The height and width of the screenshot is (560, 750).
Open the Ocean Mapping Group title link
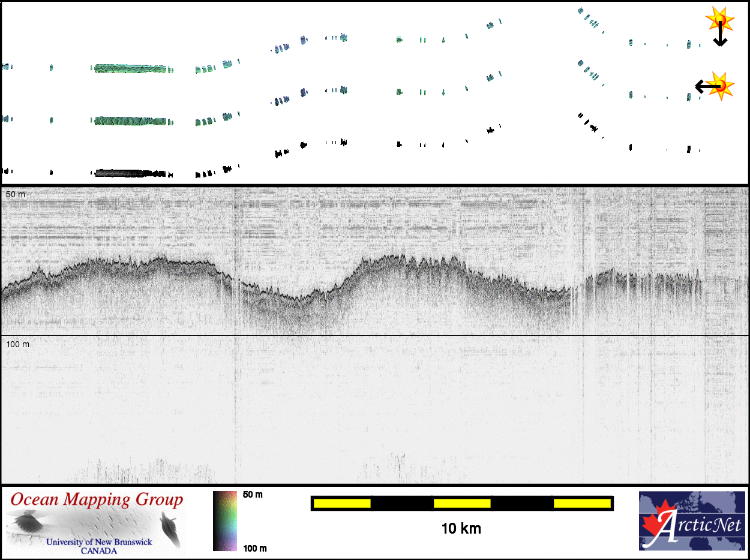[97, 499]
